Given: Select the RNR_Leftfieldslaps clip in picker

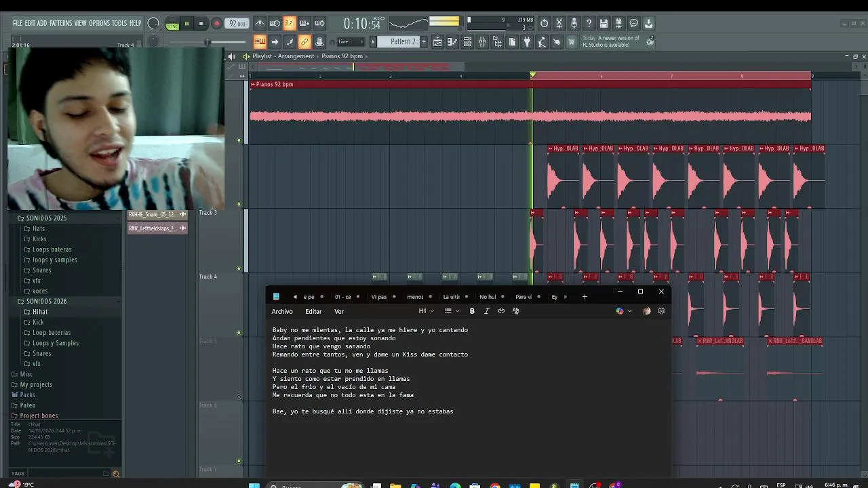Looking at the screenshot, I should coord(157,228).
